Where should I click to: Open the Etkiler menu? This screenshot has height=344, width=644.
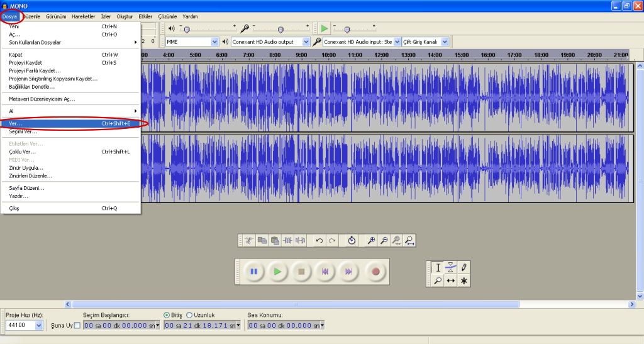click(x=145, y=16)
